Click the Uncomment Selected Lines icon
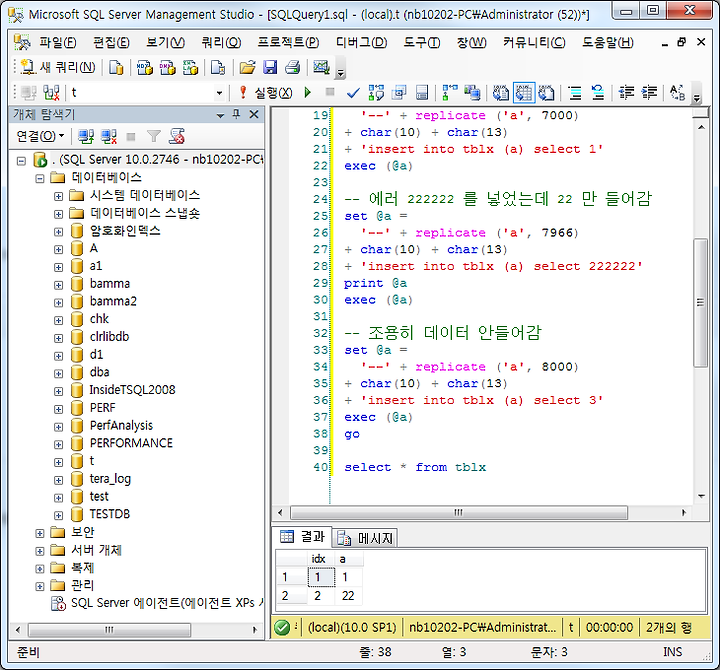Image resolution: width=720 pixels, height=670 pixels. click(597, 93)
